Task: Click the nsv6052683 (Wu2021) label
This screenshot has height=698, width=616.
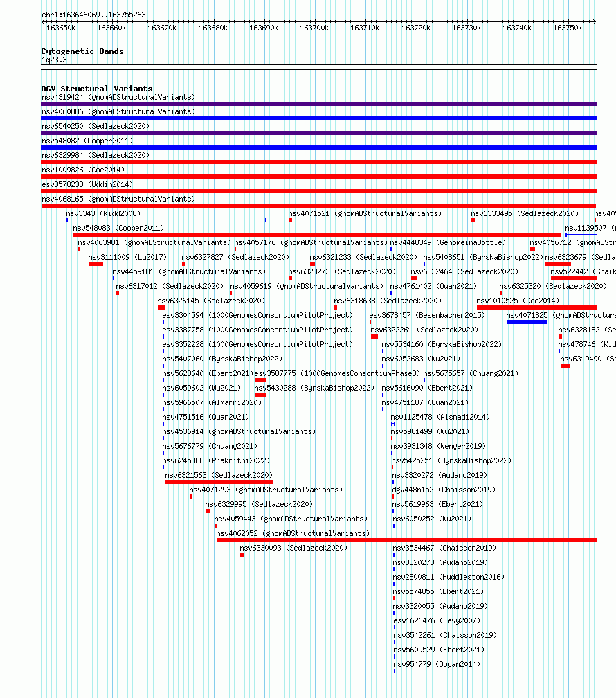Action: (x=421, y=359)
